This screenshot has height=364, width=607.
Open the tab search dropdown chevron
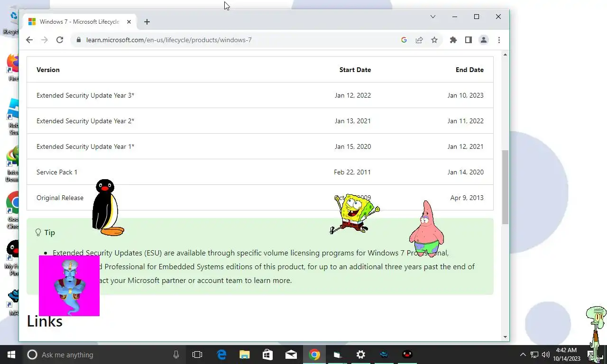click(433, 17)
